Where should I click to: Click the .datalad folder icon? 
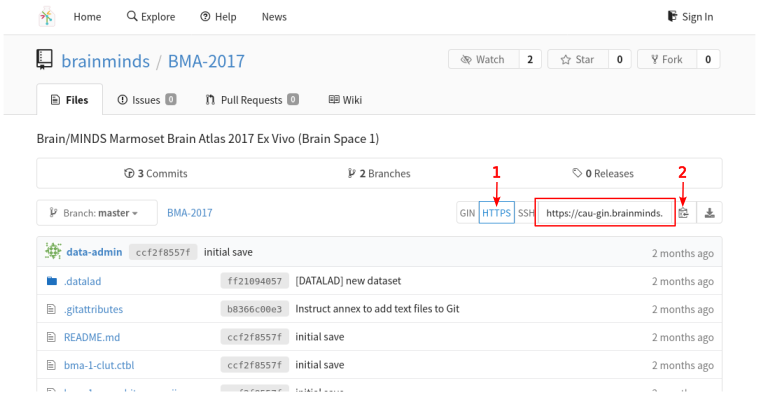tap(52, 281)
